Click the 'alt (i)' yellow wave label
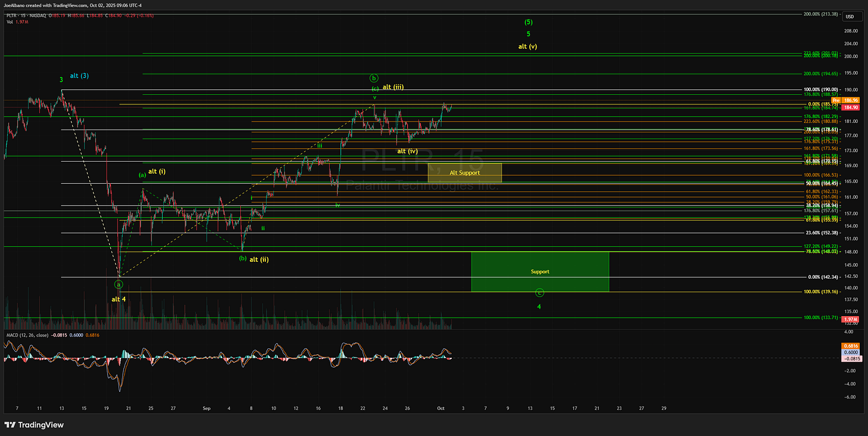This screenshot has height=436, width=868. tap(157, 172)
